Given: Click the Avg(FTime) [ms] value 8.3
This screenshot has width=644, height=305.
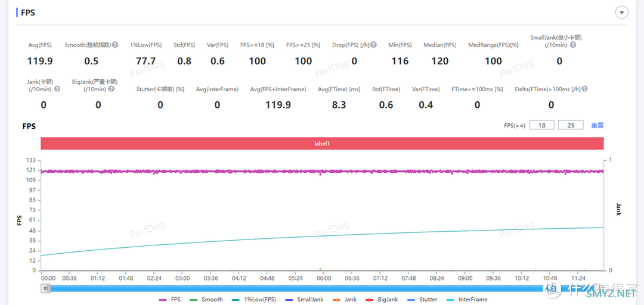Looking at the screenshot, I should pos(339,105).
